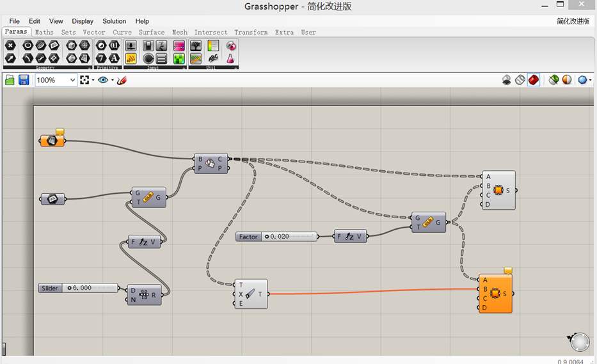Viewport: 597px width, 364px height.
Task: Click the Display menu item
Action: [x=83, y=21]
